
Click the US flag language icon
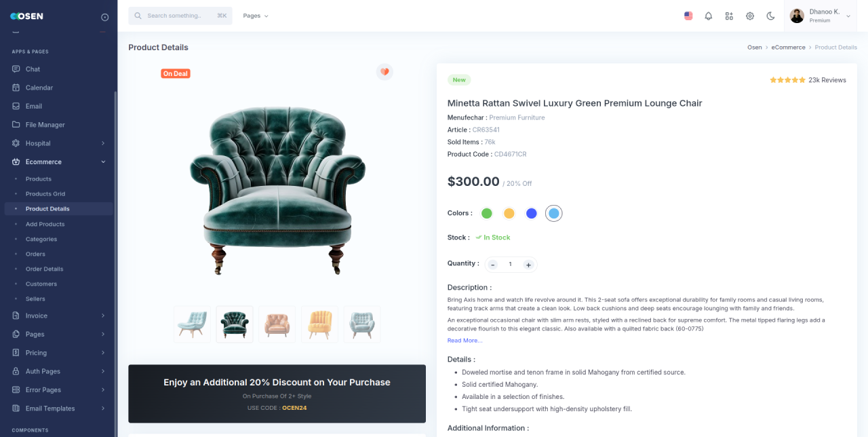[688, 16]
